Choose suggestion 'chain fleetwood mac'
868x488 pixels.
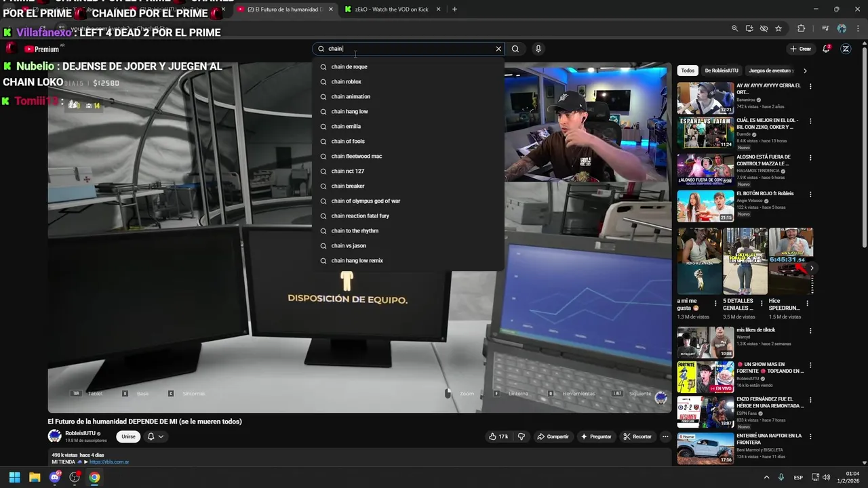[x=408, y=156]
